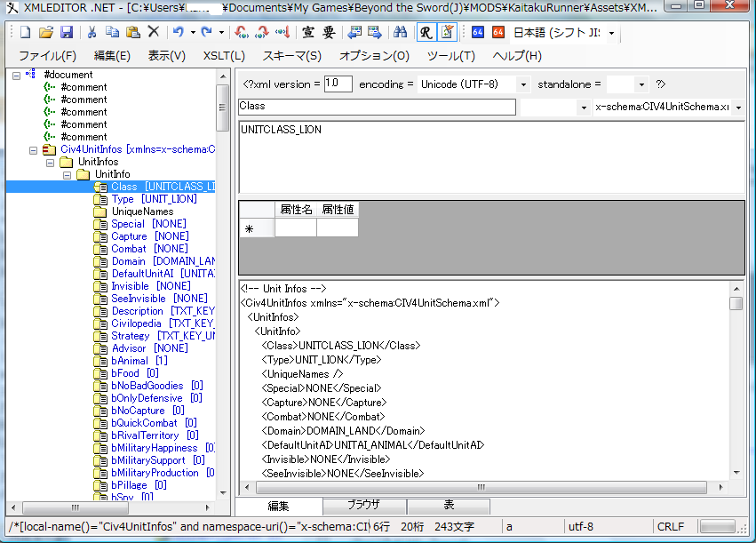Open the XSLT(L) menu
The image size is (756, 543).
point(224,56)
